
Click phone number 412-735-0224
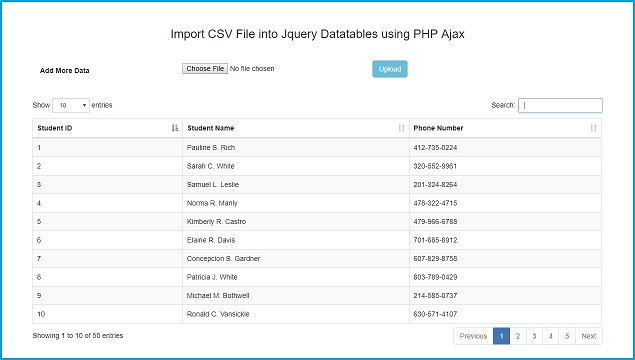435,148
